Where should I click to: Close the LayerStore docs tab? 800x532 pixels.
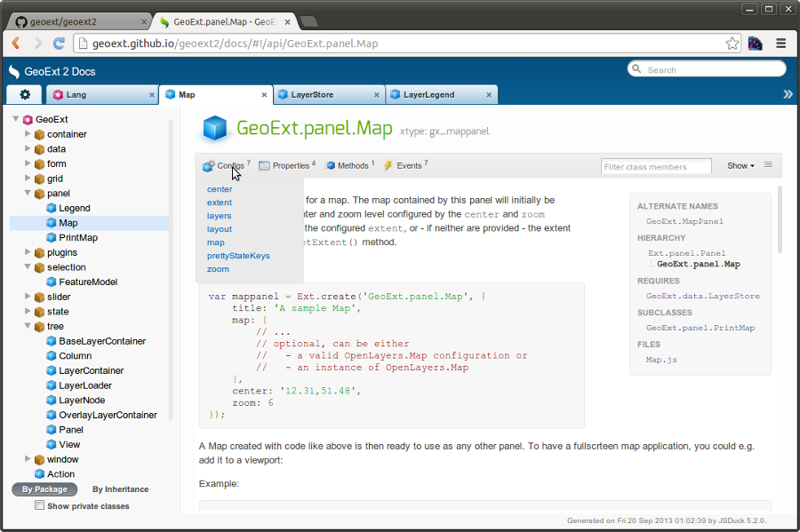377,95
